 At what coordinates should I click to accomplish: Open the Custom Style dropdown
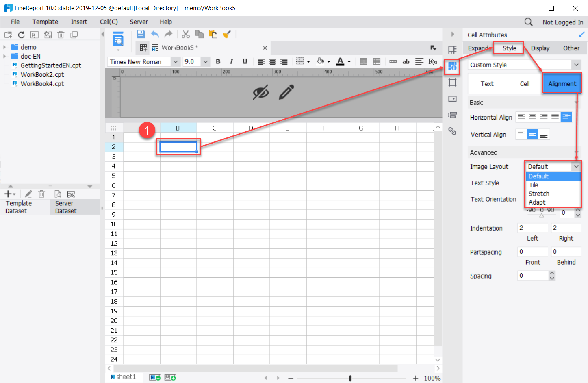[576, 65]
